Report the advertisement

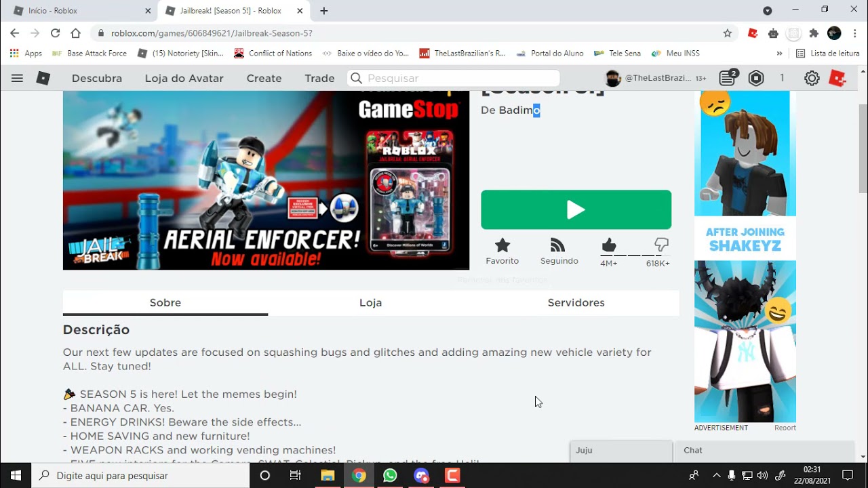click(785, 428)
